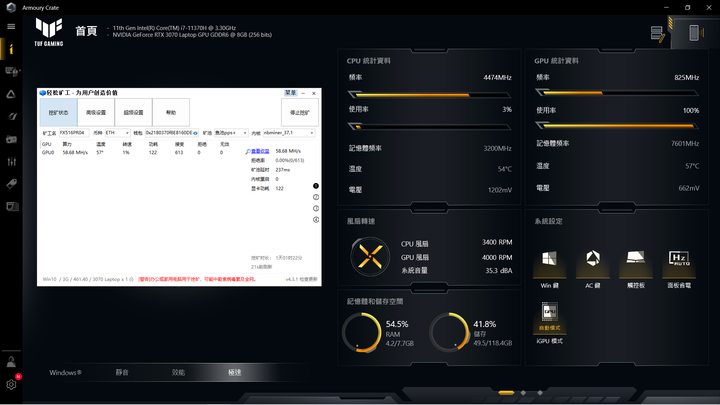Click the GPU fan 4000 RPM value
720x405 pixels.
(497, 257)
